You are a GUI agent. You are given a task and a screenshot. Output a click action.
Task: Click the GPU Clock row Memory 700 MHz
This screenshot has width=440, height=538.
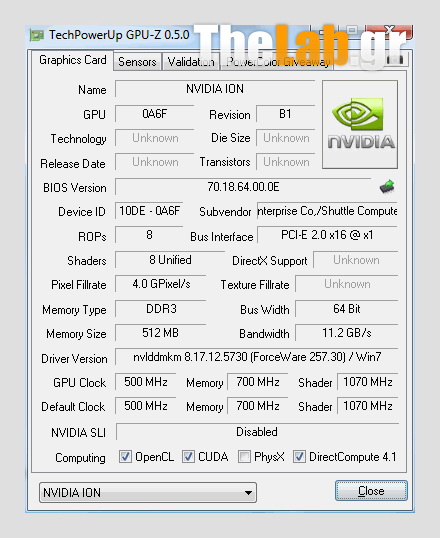257,382
